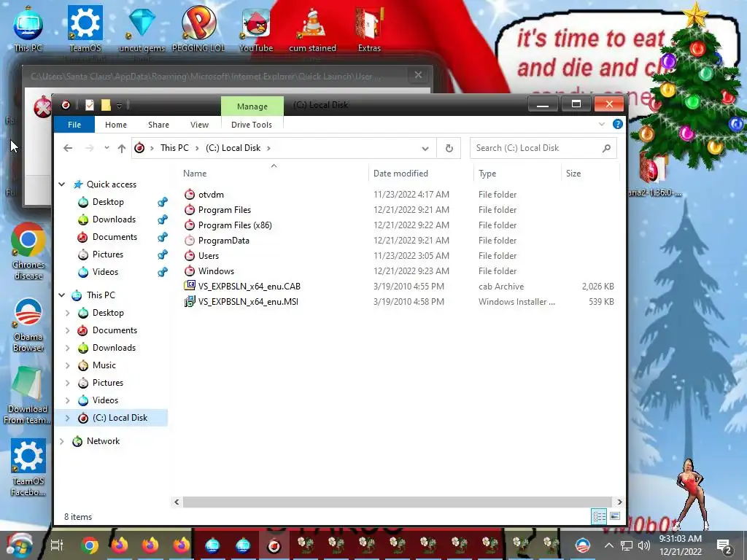Open the View ribbon tab
Viewport: 747px width, 560px height.
(x=199, y=124)
